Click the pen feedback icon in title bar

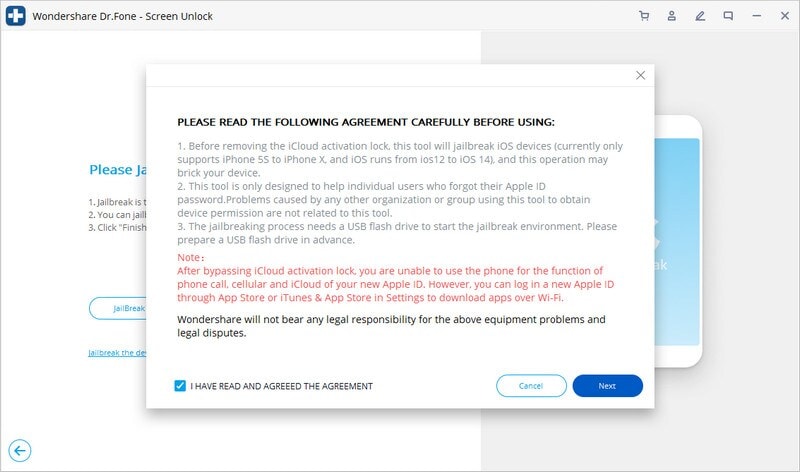coord(700,16)
